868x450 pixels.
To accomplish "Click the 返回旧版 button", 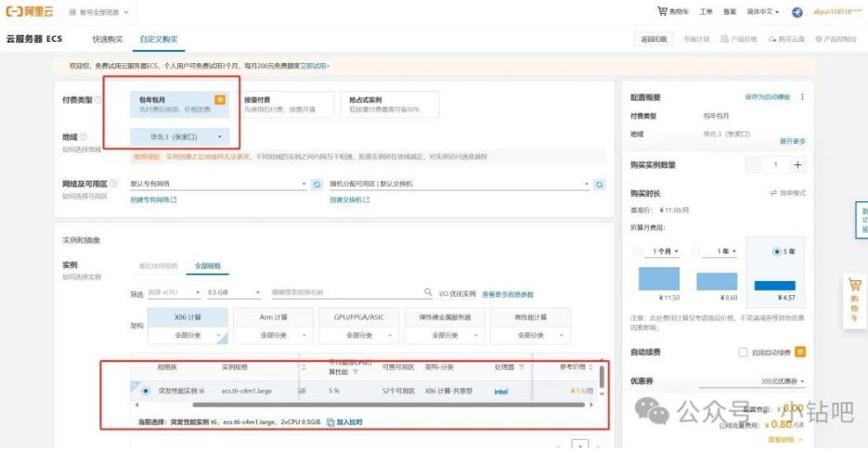I will 654,39.
